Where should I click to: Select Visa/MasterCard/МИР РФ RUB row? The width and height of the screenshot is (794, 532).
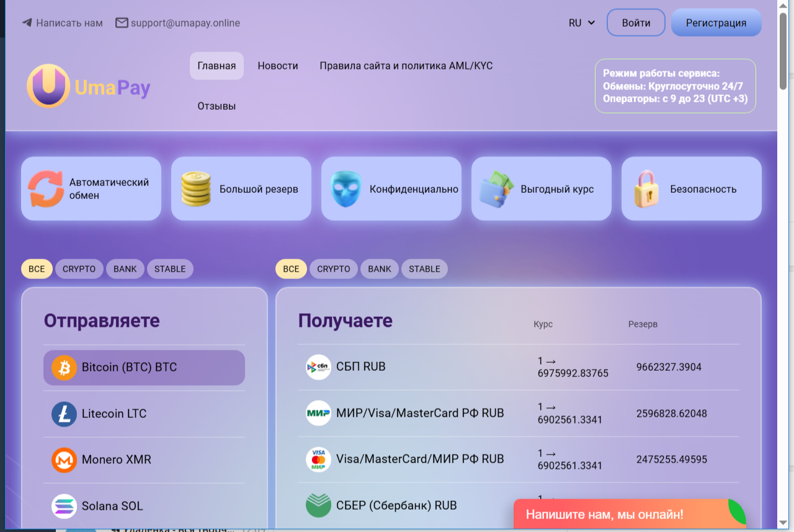tap(519, 459)
